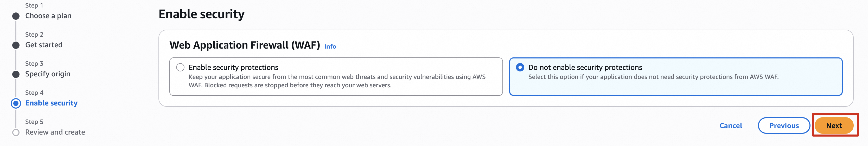Click the description about not needing AWS WAF
This screenshot has height=146, width=868.
click(653, 77)
